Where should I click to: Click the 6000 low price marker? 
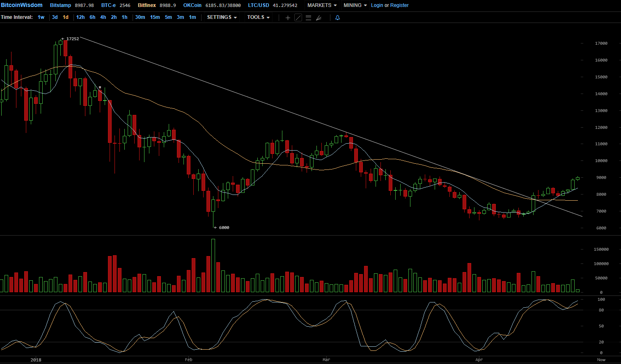(x=222, y=228)
